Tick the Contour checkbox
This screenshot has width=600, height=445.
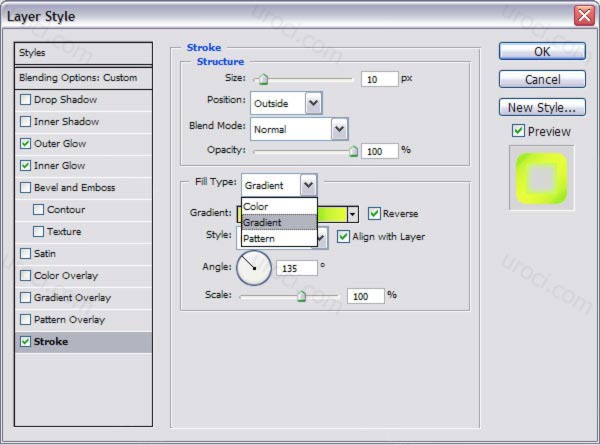(x=38, y=210)
